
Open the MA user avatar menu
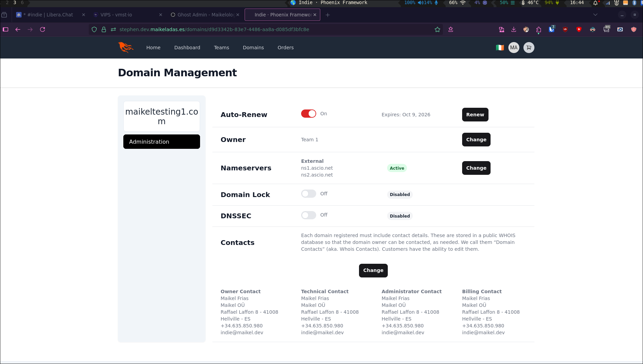pyautogui.click(x=514, y=48)
